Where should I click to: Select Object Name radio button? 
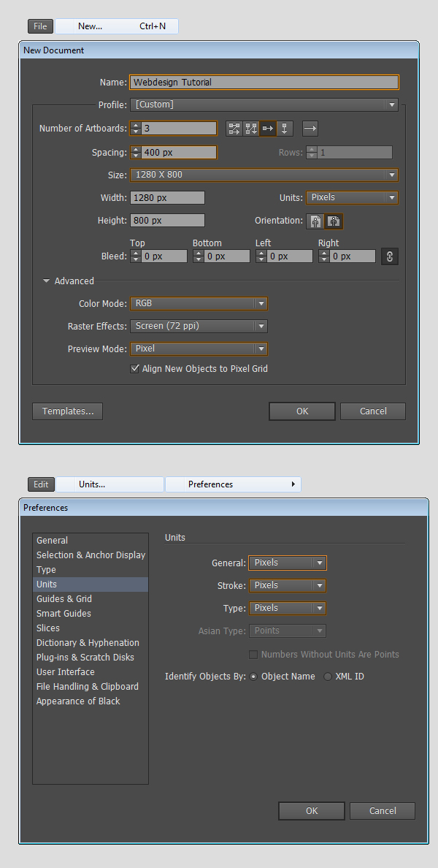pos(253,677)
